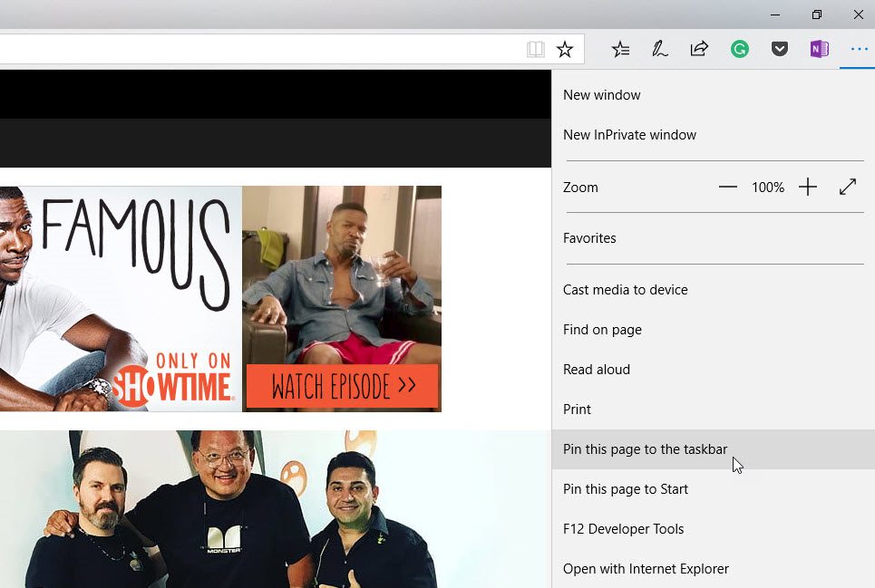
Task: Click the 100% zoom value
Action: pos(768,188)
